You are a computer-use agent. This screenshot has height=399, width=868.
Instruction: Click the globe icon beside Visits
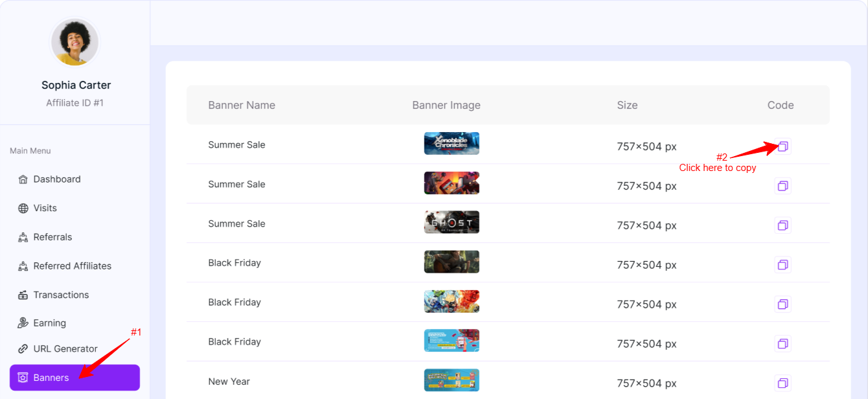click(23, 209)
